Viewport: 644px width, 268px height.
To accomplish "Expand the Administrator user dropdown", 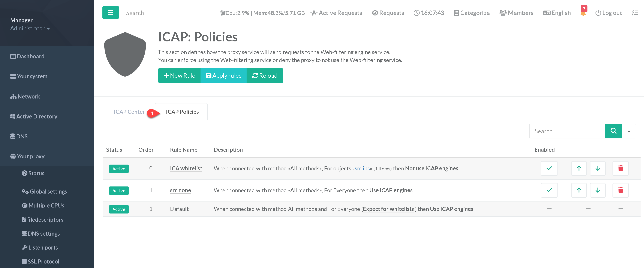I will [30, 29].
